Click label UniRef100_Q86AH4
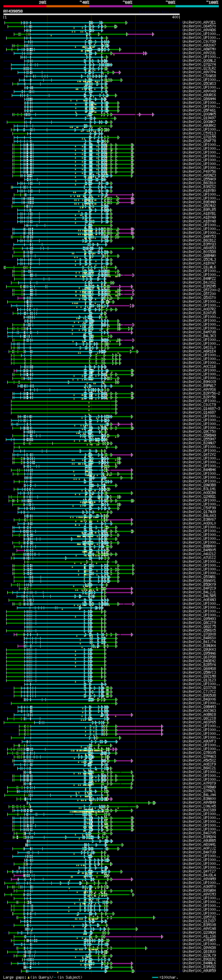 199,99
